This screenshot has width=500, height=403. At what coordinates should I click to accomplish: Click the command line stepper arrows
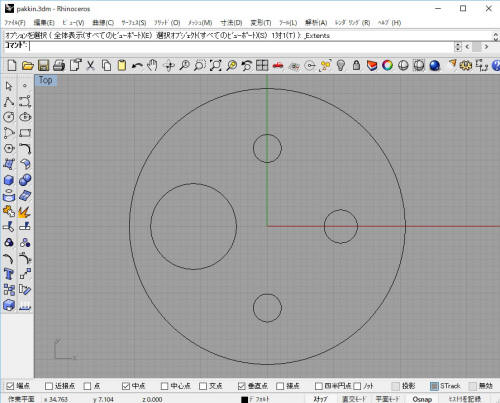(458, 47)
